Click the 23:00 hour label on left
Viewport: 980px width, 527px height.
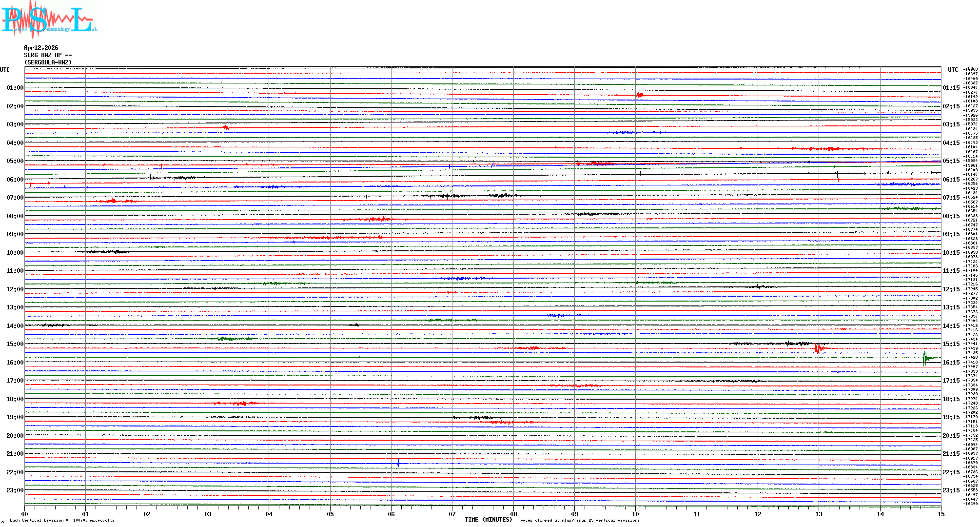(15, 490)
